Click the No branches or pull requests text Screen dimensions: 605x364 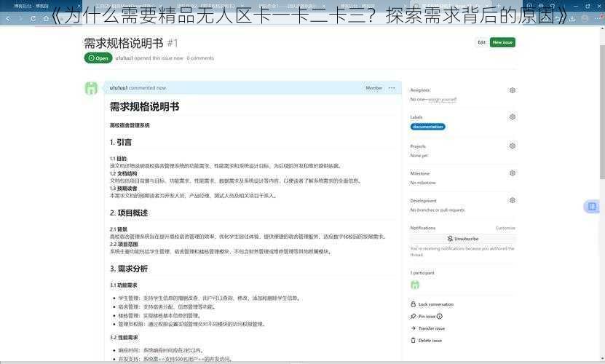pyautogui.click(x=437, y=210)
